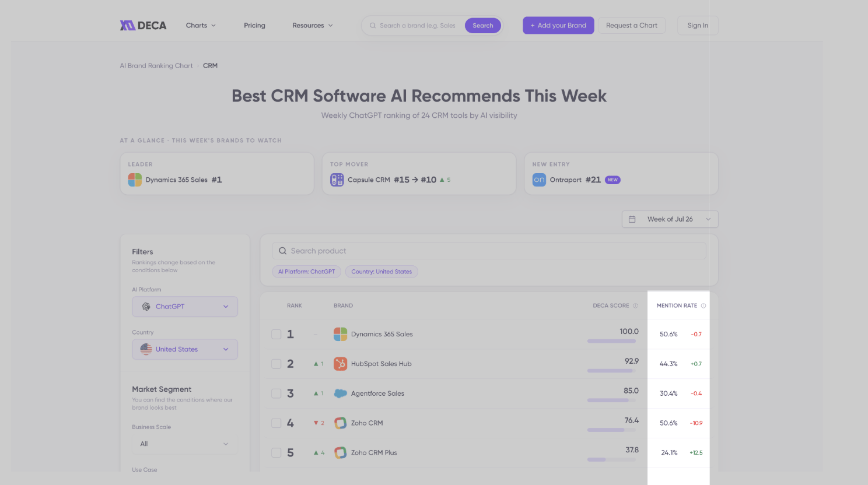Screen dimensions: 868x485
Task: Click the Agentforce Sales brand name
Action: (377, 393)
